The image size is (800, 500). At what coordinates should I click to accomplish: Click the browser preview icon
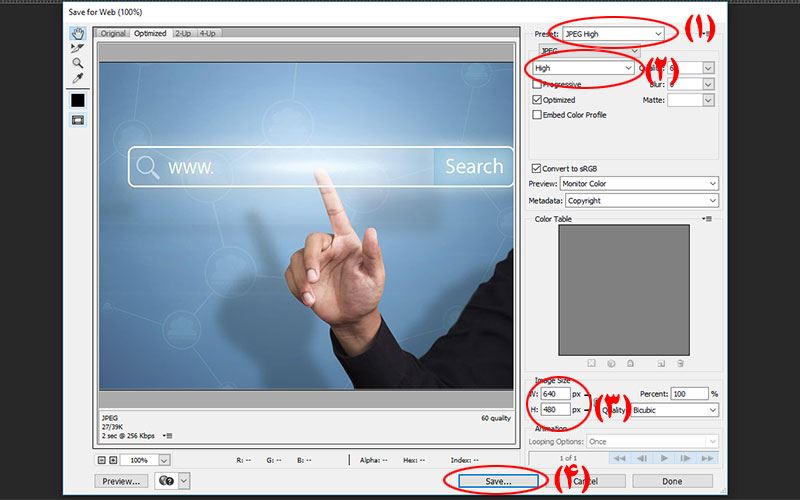point(166,481)
